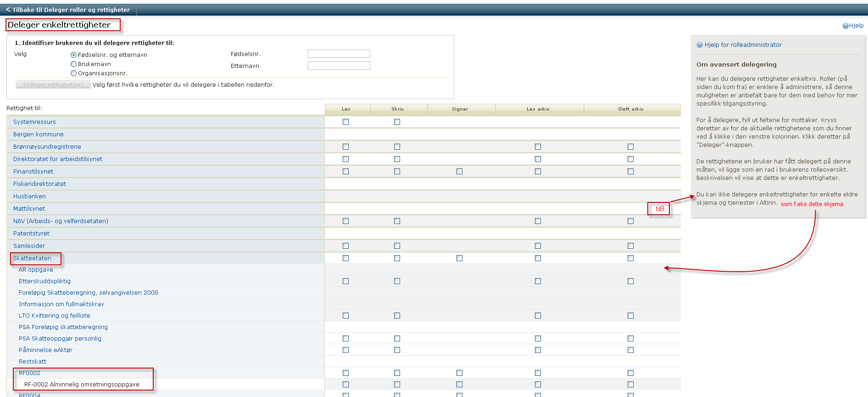Click the Om avansert delegering heading

[x=736, y=64]
